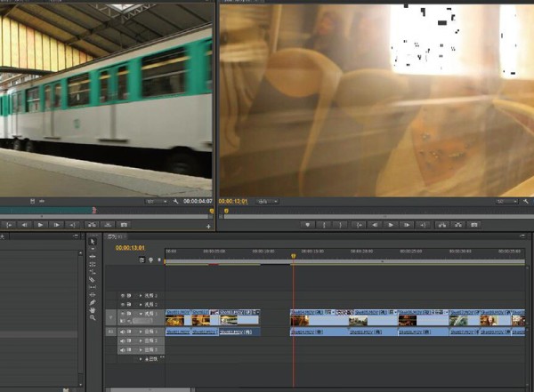This screenshot has width=534, height=392.
Task: Toggle sync lock on top video track
Action: (x=129, y=296)
